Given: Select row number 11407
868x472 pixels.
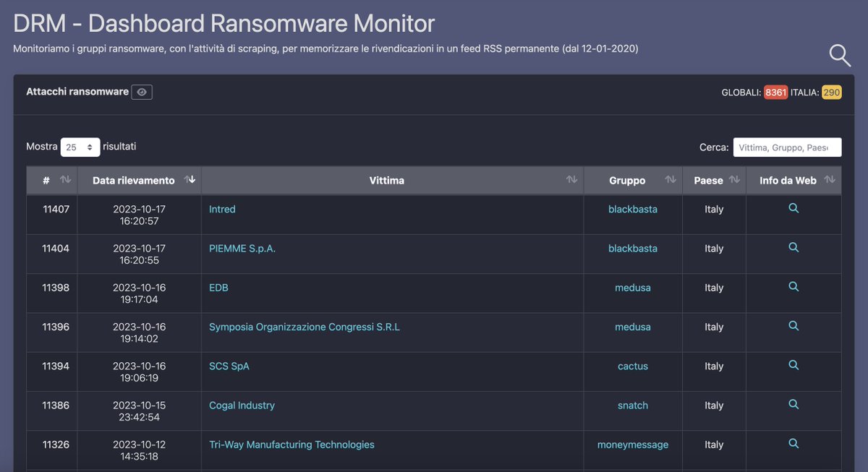Looking at the screenshot, I should (x=56, y=209).
